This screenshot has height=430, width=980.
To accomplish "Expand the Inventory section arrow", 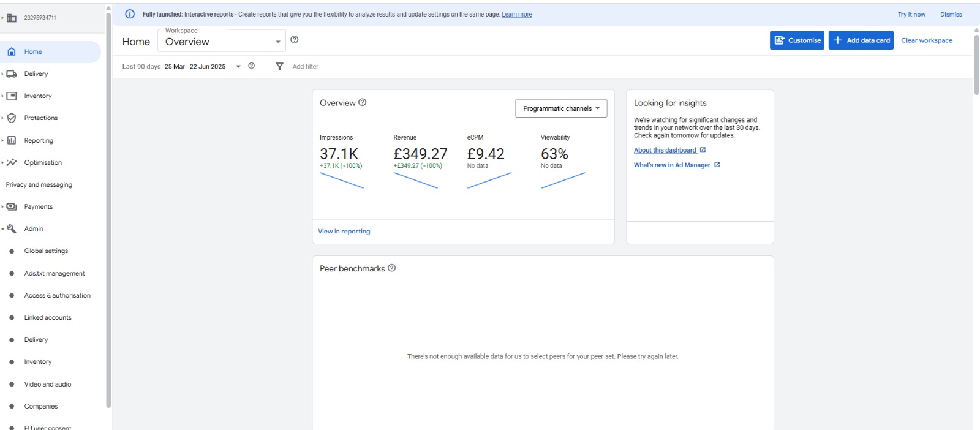I will [2, 96].
